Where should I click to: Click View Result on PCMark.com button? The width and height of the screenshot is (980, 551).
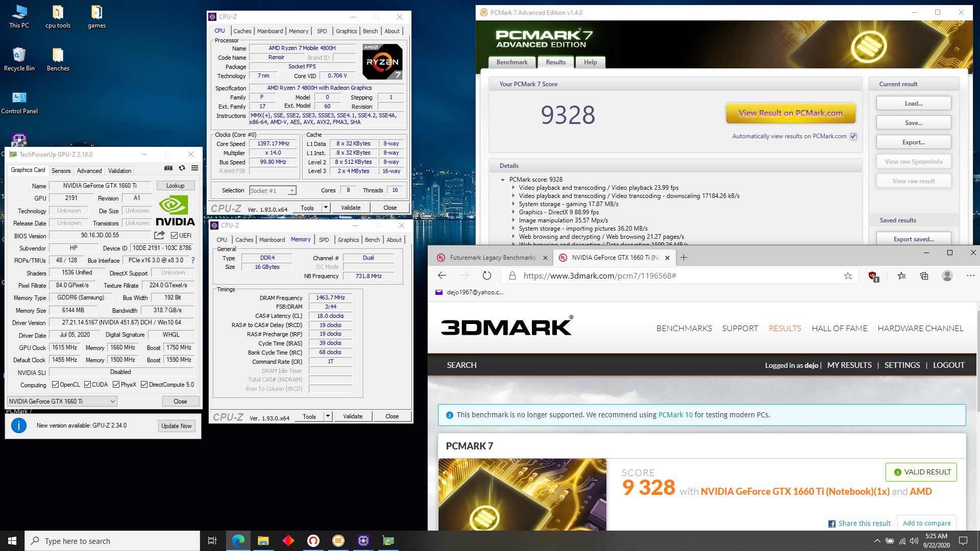coord(791,113)
